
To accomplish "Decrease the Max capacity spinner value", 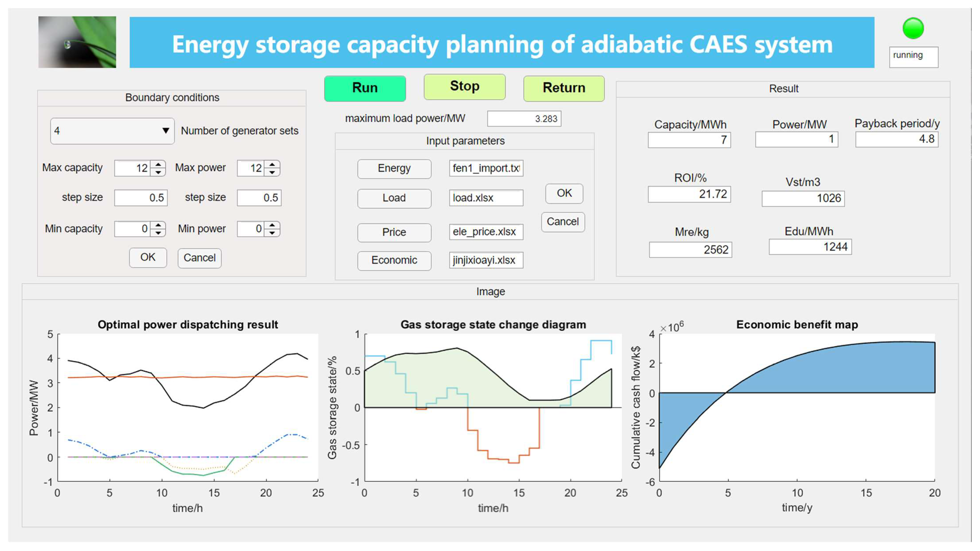I will click(158, 172).
